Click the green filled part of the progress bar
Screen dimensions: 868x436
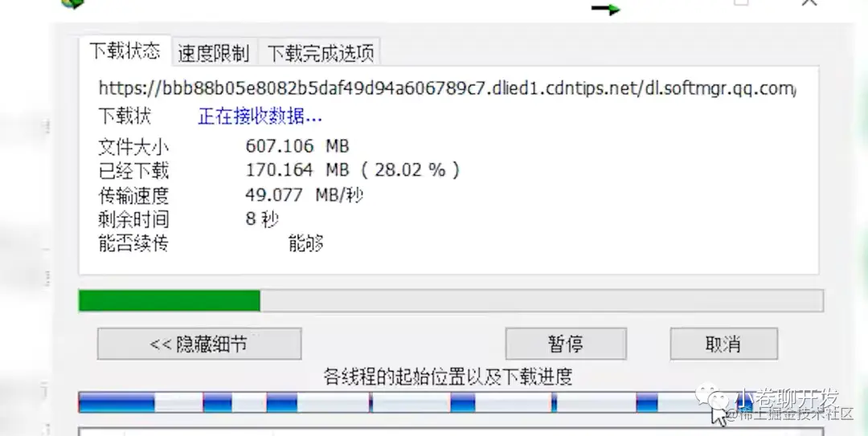click(170, 301)
